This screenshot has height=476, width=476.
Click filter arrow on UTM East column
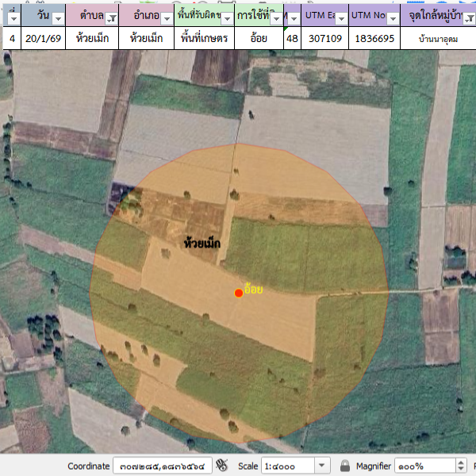click(340, 18)
